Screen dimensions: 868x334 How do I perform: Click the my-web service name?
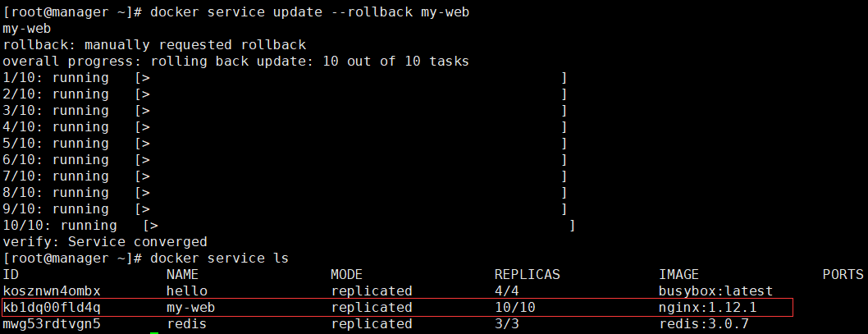(190, 308)
